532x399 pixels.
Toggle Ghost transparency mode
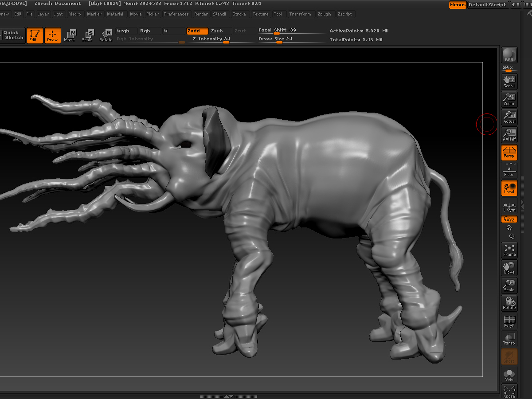coord(509,356)
